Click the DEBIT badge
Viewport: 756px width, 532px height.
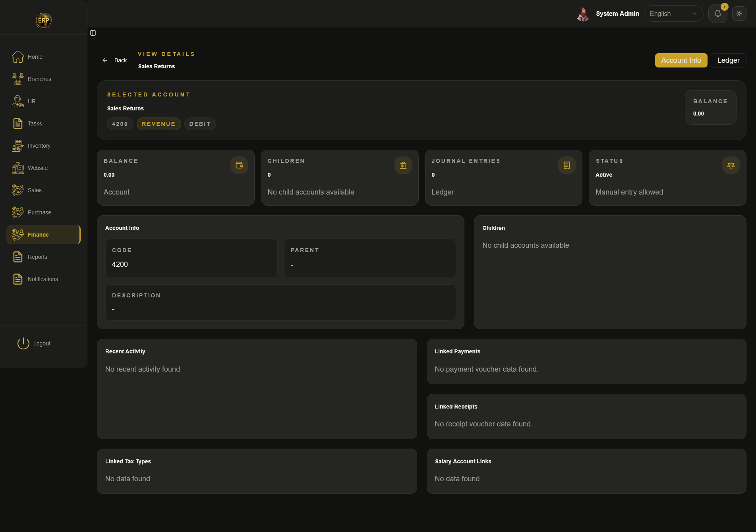[200, 124]
